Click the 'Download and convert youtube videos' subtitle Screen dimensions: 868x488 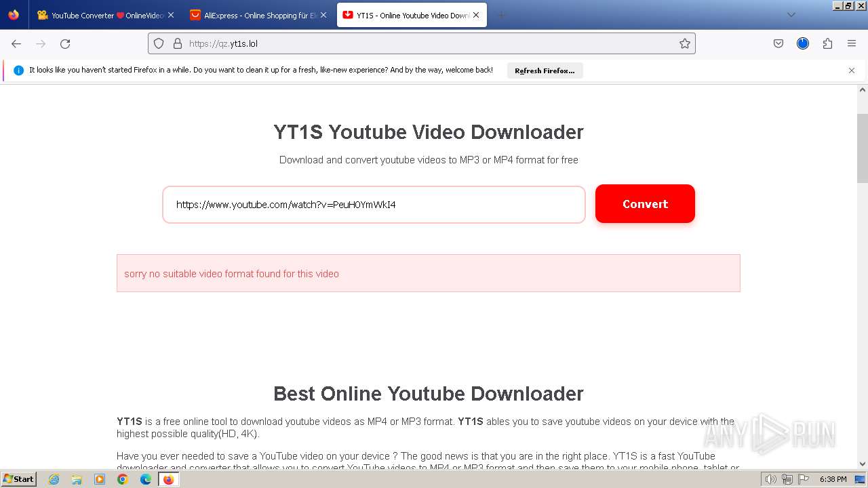tap(429, 160)
